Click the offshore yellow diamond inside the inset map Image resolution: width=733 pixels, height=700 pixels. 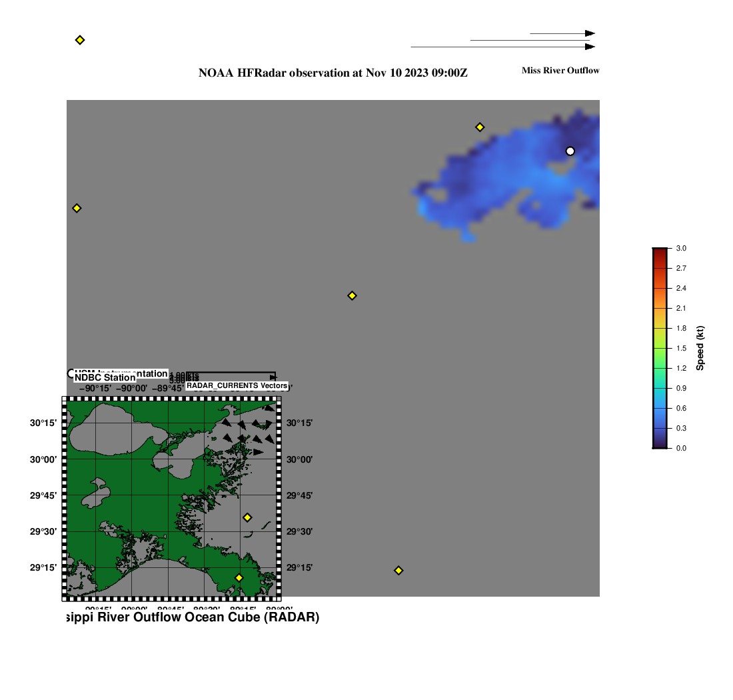click(247, 517)
